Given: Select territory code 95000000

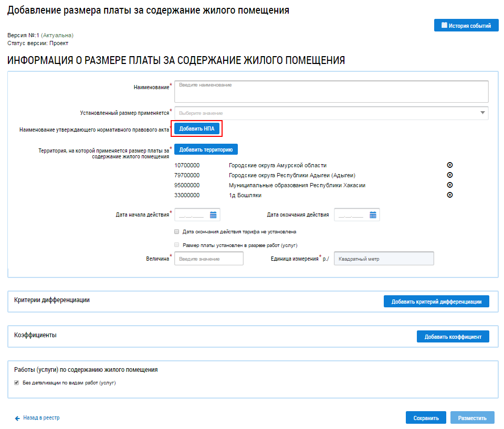Looking at the screenshot, I should [x=187, y=185].
